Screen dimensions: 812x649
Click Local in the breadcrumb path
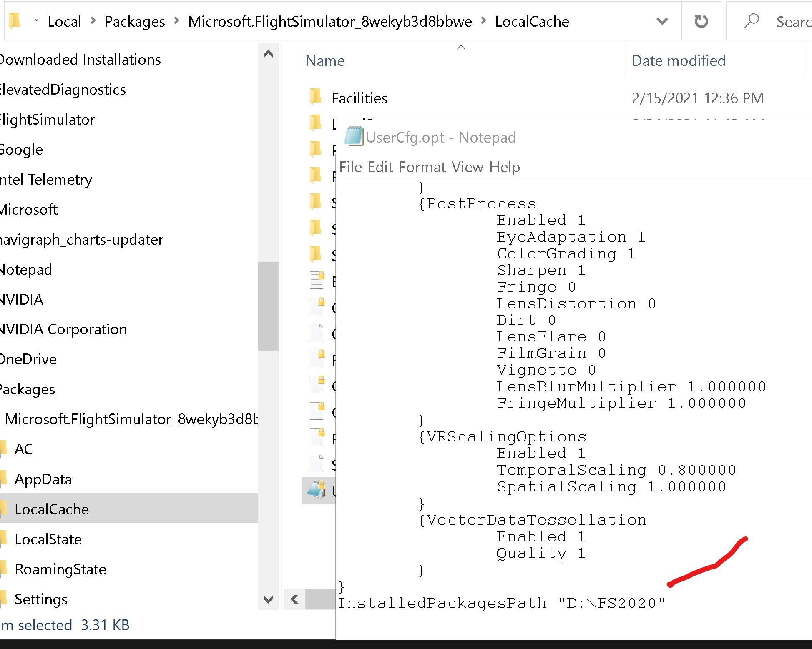pos(64,21)
